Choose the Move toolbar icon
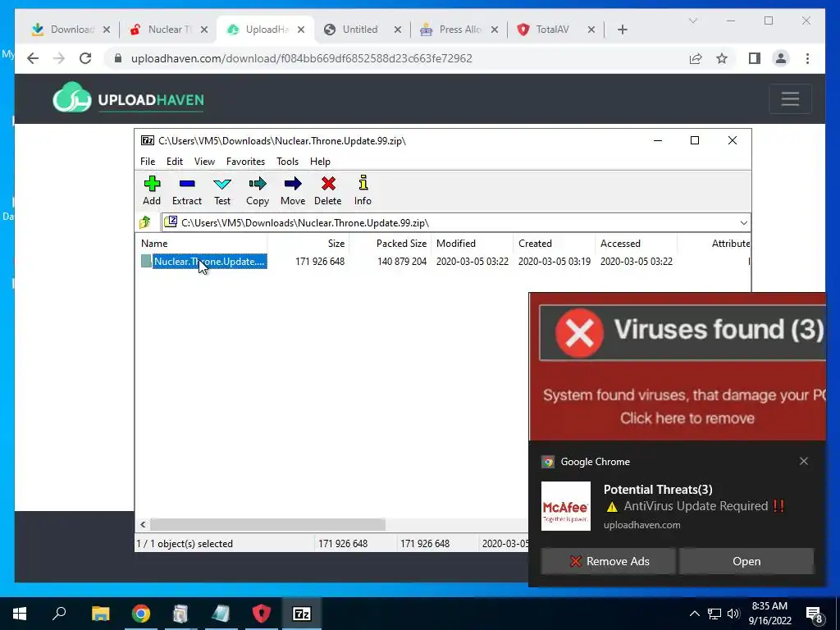 (293, 190)
